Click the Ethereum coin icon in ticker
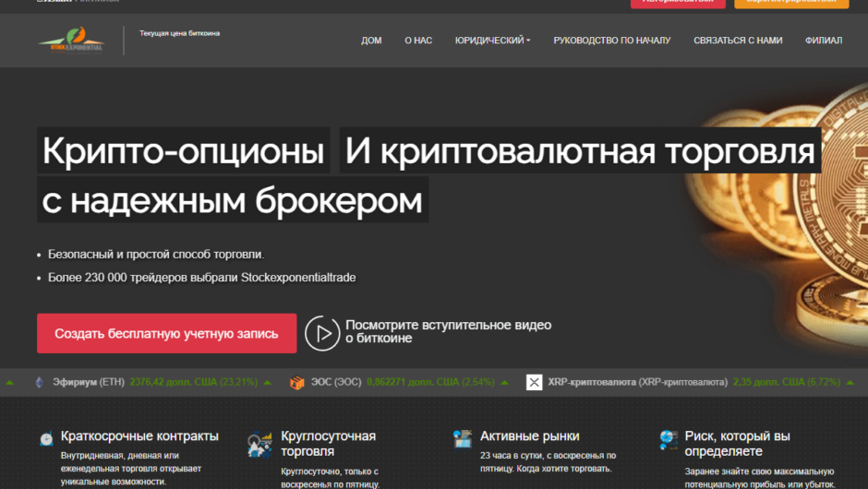This screenshot has height=489, width=868. (40, 382)
